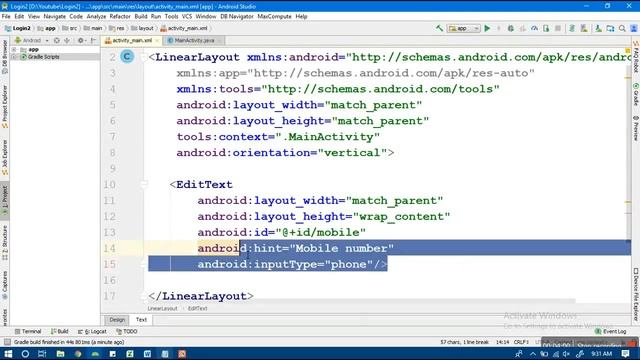Open the Logcat tool window
The width and height of the screenshot is (640, 360).
[x=92, y=331]
